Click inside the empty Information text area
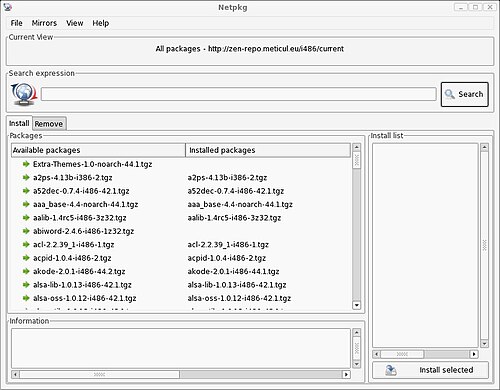500x390 pixels. [181, 348]
